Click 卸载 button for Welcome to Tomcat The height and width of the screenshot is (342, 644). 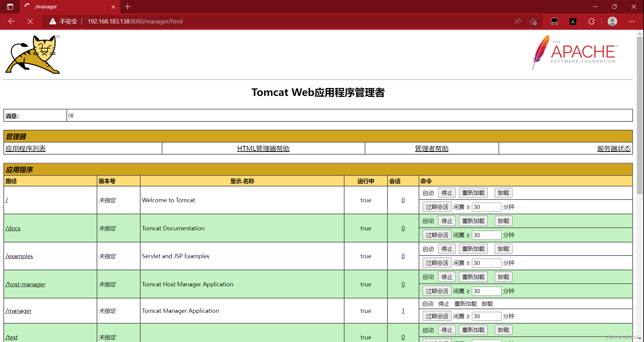point(503,193)
